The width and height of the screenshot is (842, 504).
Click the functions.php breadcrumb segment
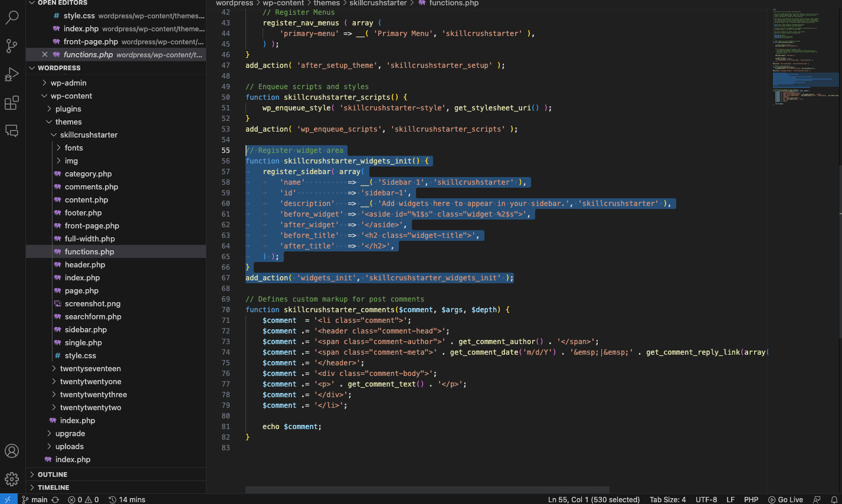454,4
